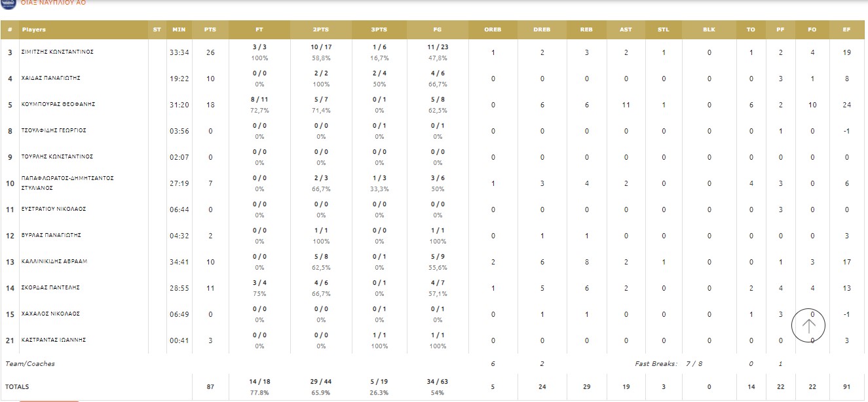Click the scroll-to-top arrow circle
This screenshot has width=868, height=402.
[x=808, y=325]
